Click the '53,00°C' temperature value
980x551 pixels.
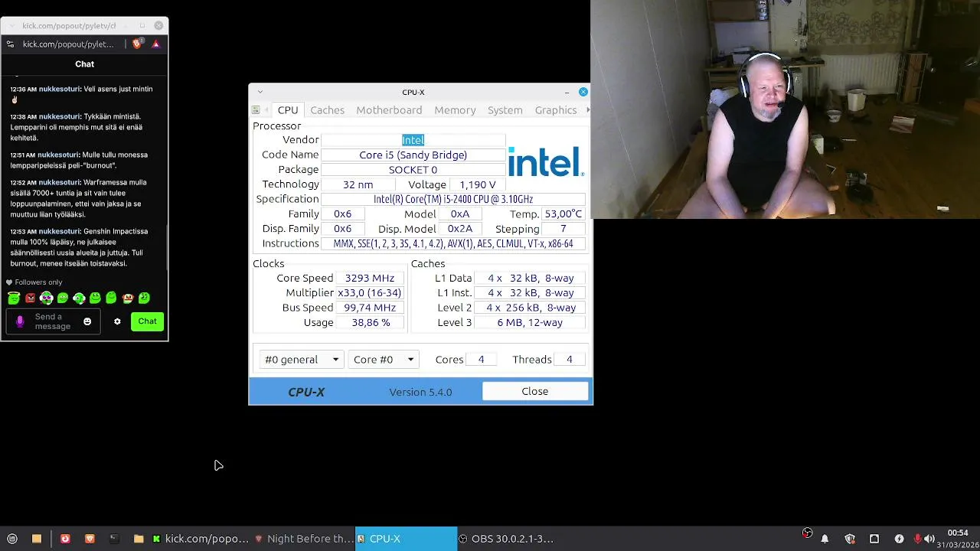click(563, 214)
